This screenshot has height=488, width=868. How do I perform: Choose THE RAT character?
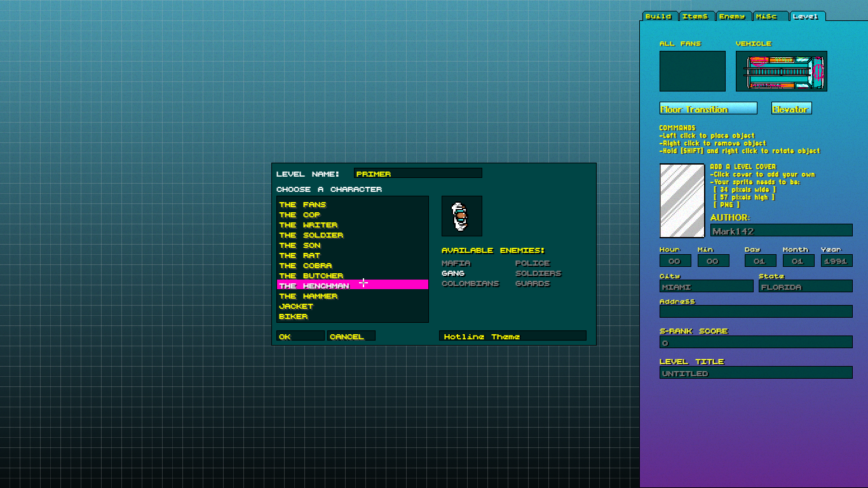click(353, 255)
